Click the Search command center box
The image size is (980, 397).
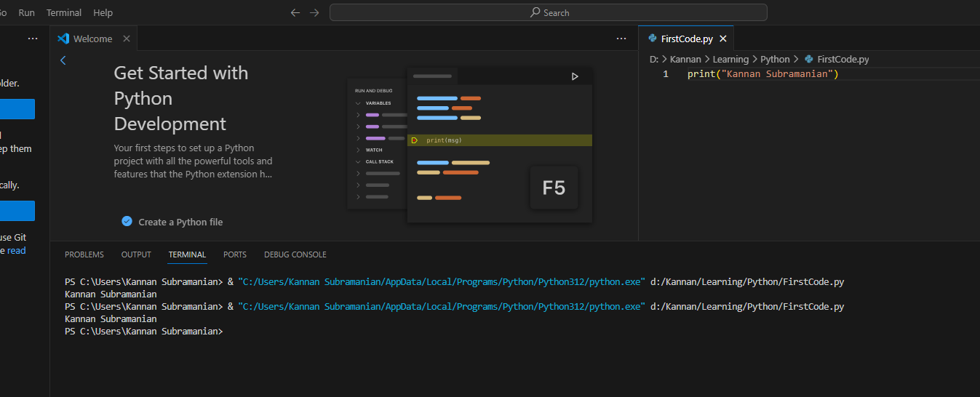(x=548, y=13)
